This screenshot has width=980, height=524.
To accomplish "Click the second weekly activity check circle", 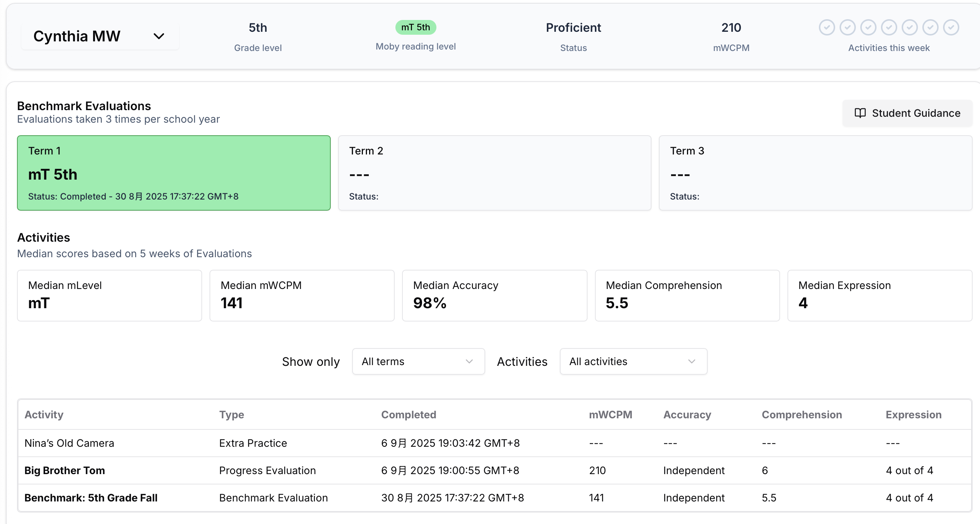I will (848, 27).
